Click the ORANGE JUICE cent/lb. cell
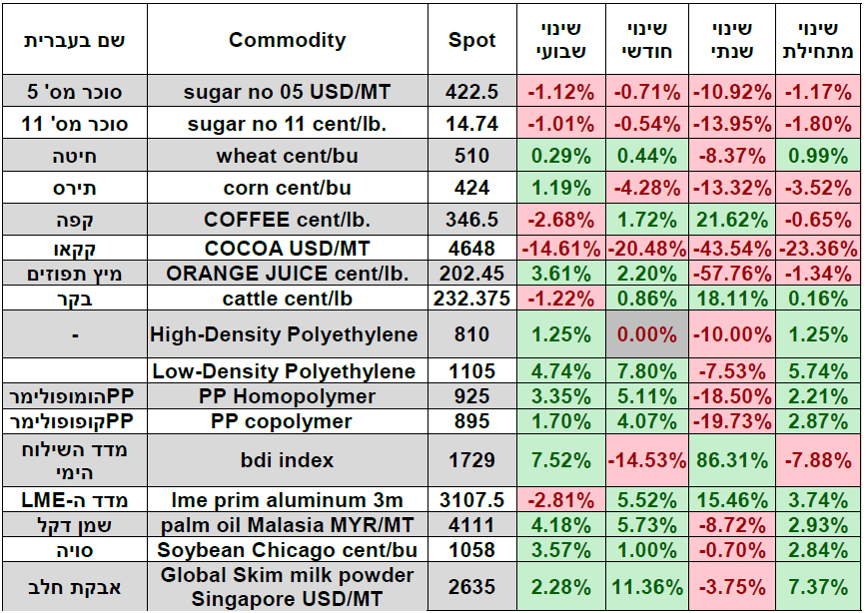 pyautogui.click(x=287, y=273)
